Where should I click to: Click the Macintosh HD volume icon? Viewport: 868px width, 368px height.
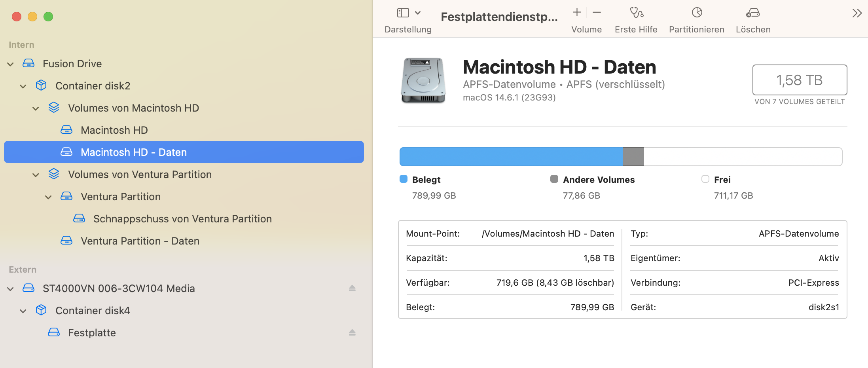66,130
